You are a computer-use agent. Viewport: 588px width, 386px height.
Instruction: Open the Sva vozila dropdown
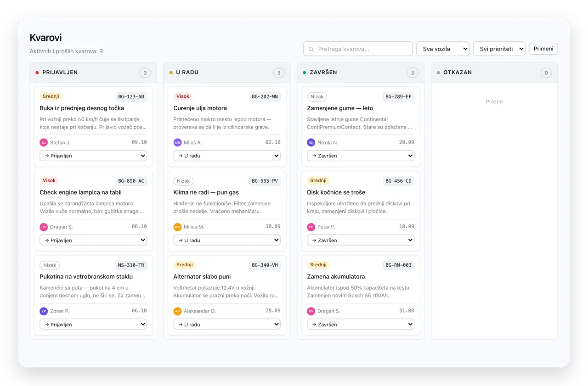[443, 49]
